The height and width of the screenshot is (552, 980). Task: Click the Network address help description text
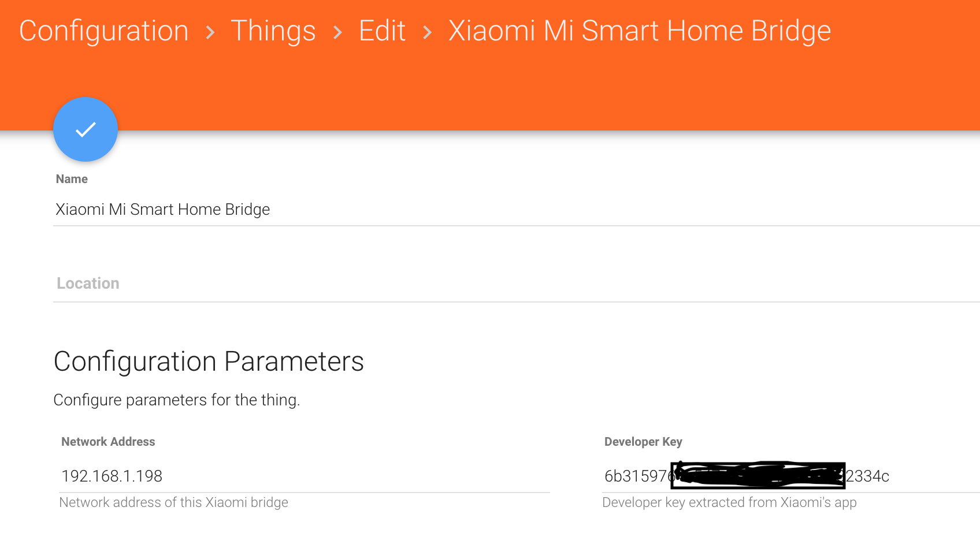pyautogui.click(x=173, y=502)
